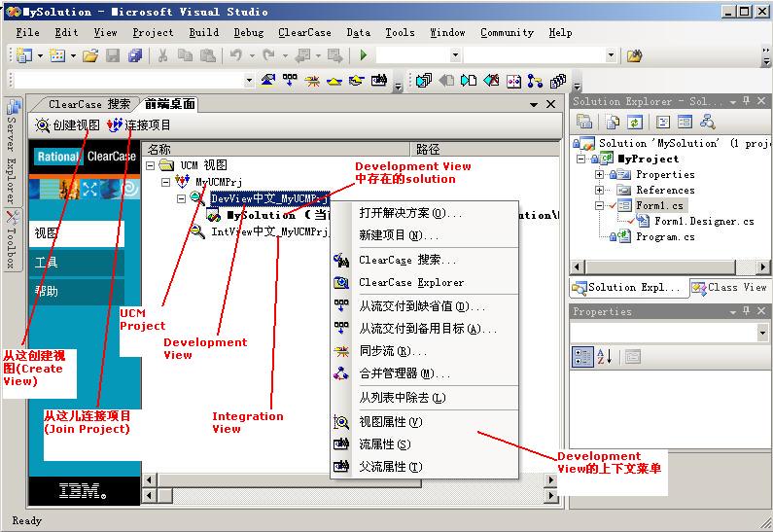Open the Server Explorer side tab

coord(13,153)
